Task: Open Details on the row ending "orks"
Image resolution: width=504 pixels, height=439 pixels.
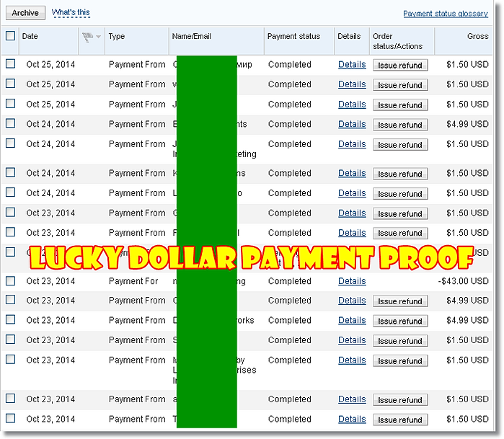Action: tap(352, 320)
